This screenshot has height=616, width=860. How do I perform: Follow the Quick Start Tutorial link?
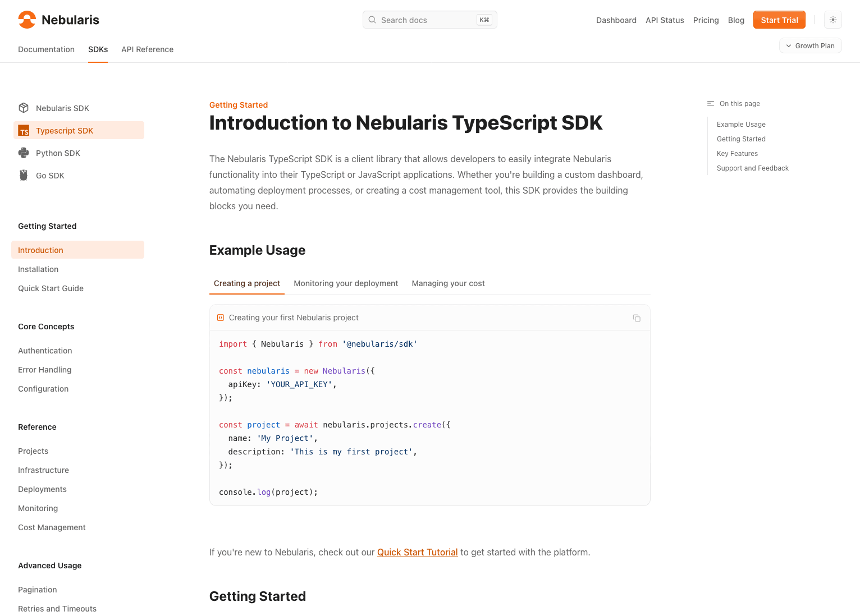(x=417, y=552)
